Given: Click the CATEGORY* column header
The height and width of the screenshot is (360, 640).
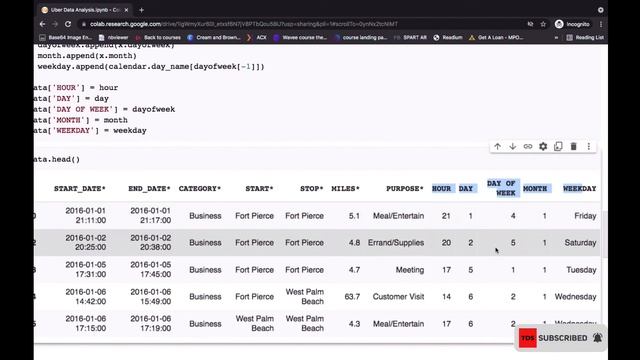Looking at the screenshot, I should pyautogui.click(x=200, y=188).
